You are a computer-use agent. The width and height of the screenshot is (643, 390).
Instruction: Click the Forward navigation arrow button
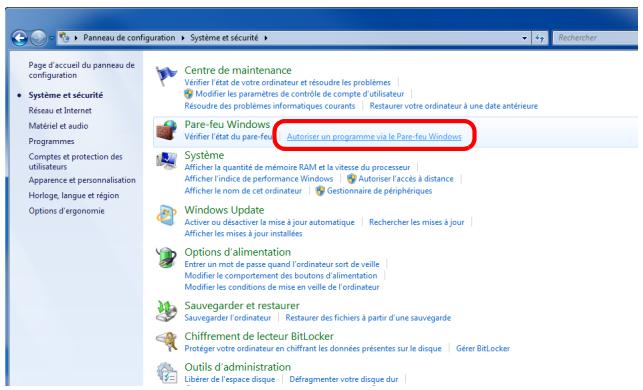(x=39, y=38)
